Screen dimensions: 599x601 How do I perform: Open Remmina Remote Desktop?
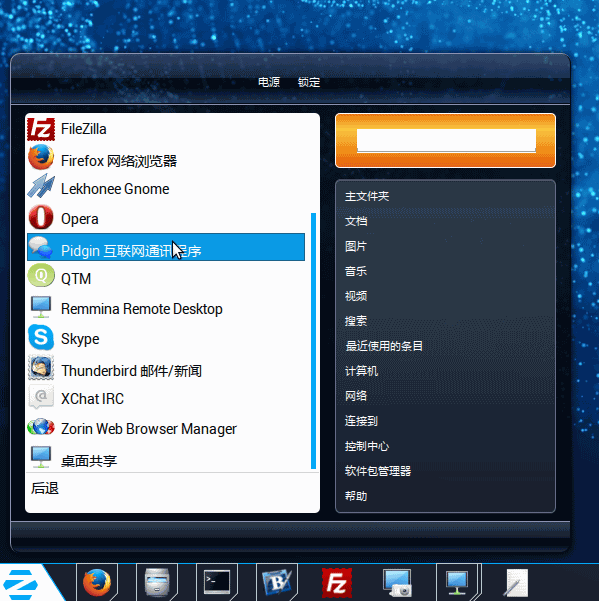pos(166,309)
